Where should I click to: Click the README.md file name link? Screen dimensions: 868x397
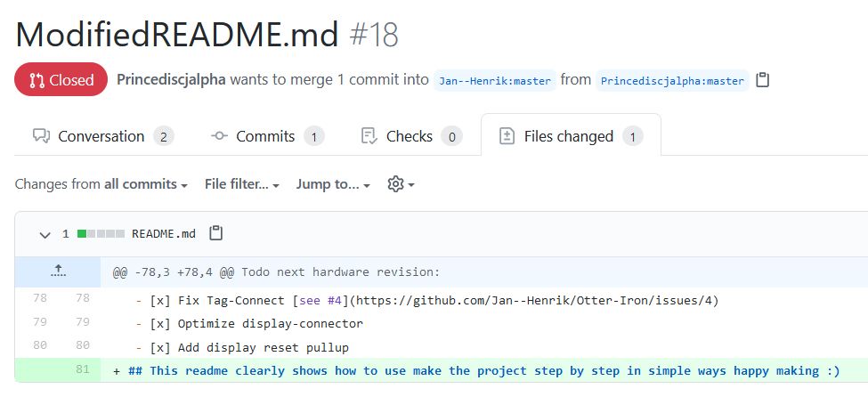point(164,234)
